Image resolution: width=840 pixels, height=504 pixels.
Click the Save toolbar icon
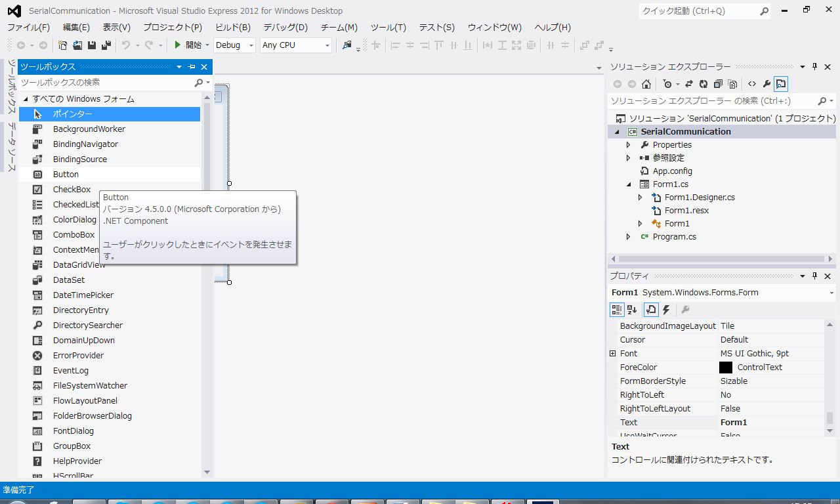pos(91,45)
